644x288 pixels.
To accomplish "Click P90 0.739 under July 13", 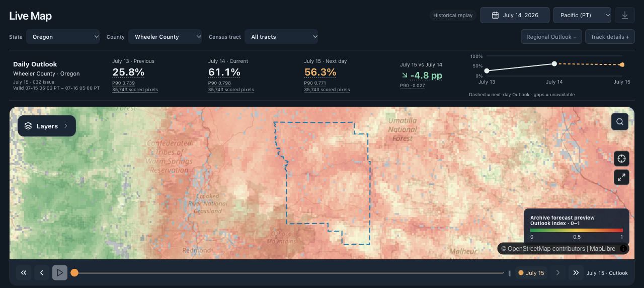I will pyautogui.click(x=123, y=83).
